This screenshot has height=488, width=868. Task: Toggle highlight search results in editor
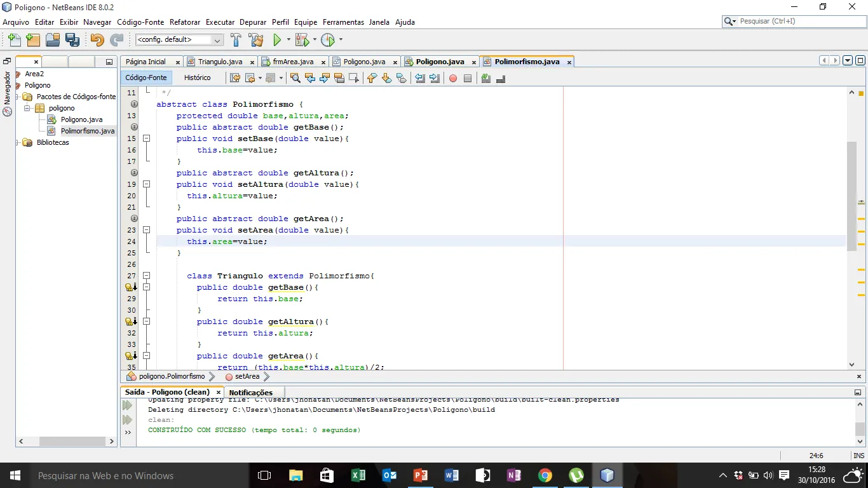pos(339,78)
